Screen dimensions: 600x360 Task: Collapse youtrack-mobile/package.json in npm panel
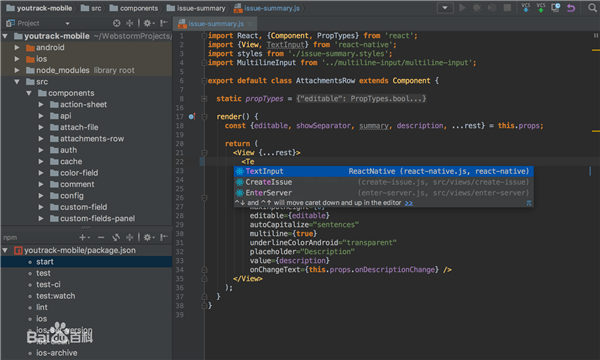click(5, 251)
